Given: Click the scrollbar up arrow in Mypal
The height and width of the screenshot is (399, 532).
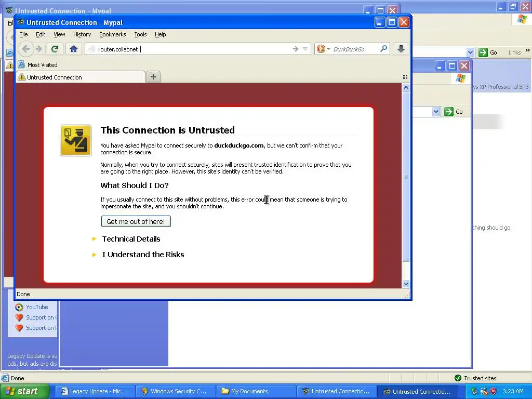Looking at the screenshot, I should point(406,87).
